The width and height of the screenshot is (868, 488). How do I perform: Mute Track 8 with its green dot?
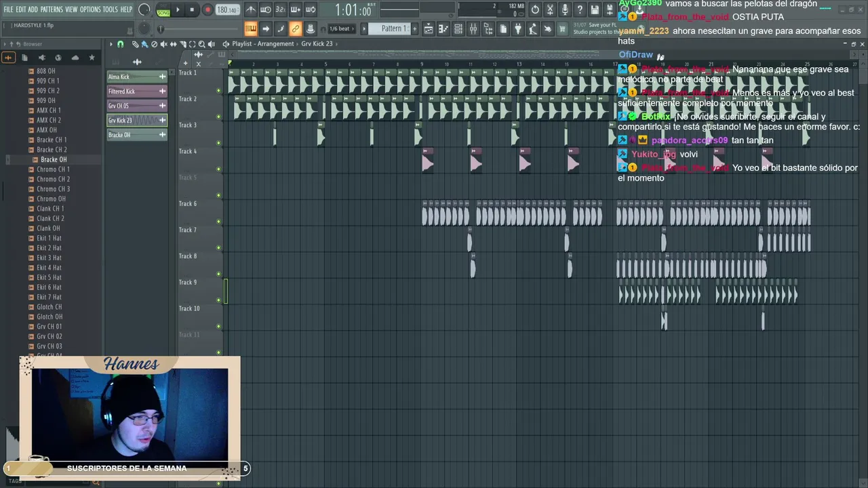click(x=218, y=274)
